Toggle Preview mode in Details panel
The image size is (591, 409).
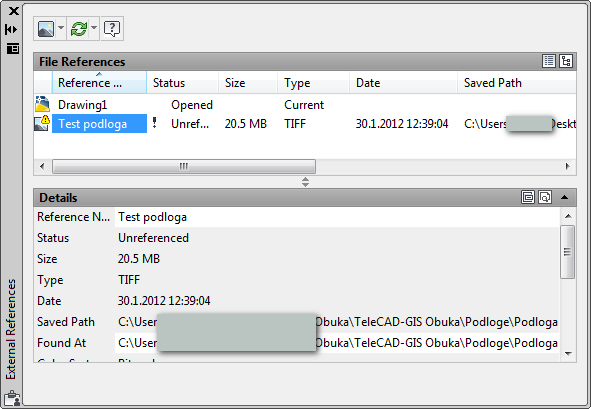545,197
